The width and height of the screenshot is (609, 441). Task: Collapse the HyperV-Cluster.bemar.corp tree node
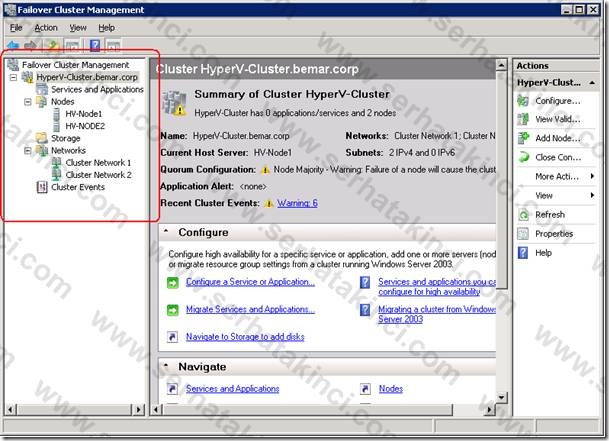14,77
